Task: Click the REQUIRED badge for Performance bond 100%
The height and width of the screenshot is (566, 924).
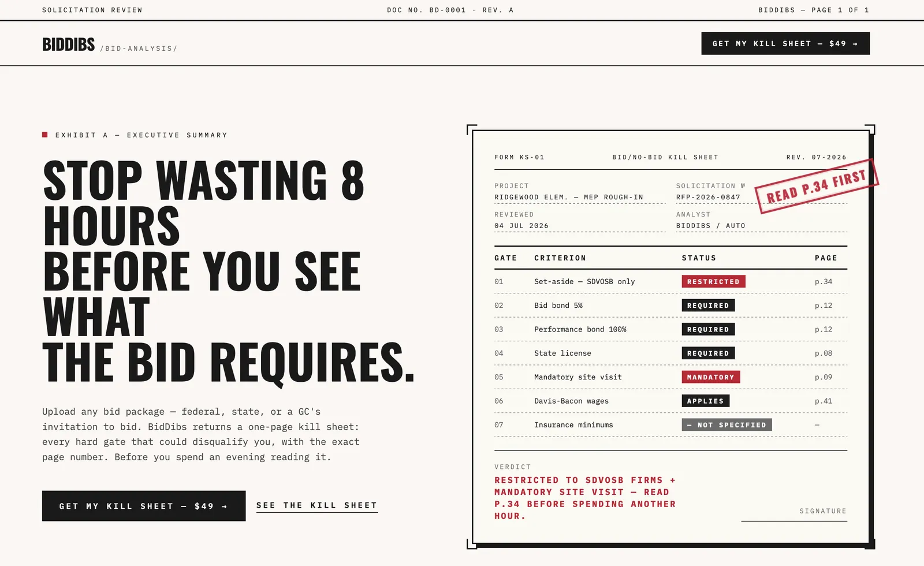Action: tap(708, 329)
